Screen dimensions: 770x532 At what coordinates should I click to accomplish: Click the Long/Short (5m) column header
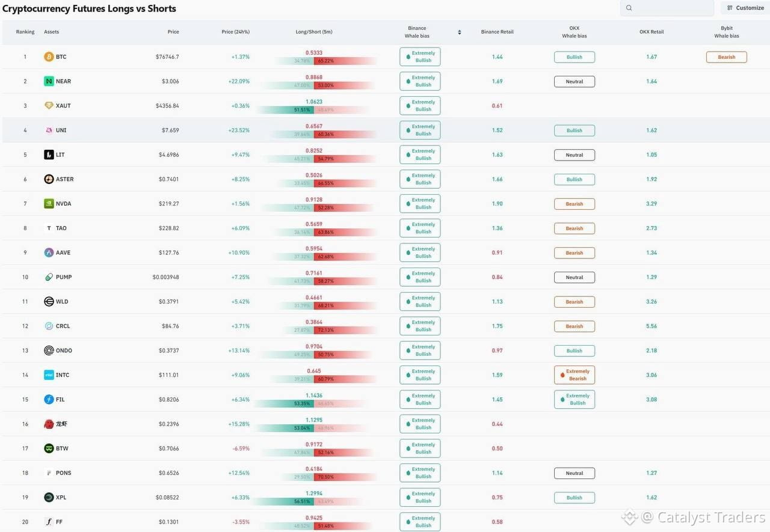coord(314,32)
